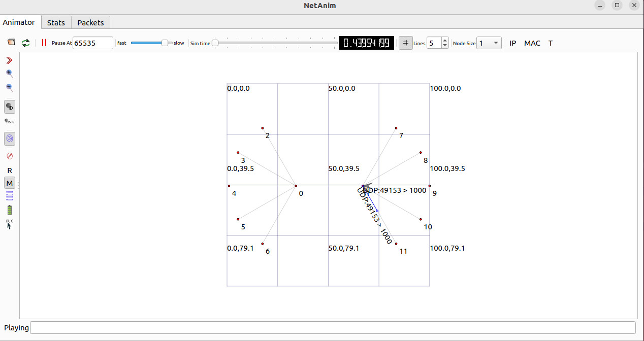Open the Node Size dropdown

point(489,43)
